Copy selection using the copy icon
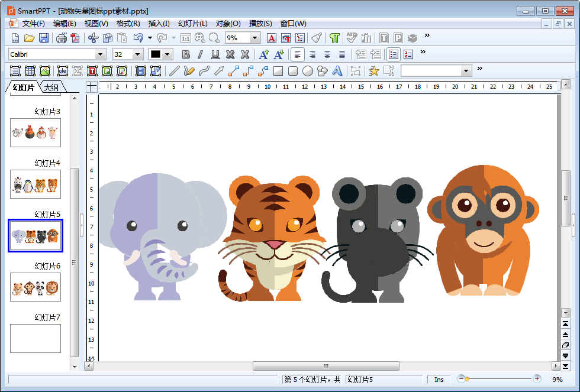 (108, 38)
